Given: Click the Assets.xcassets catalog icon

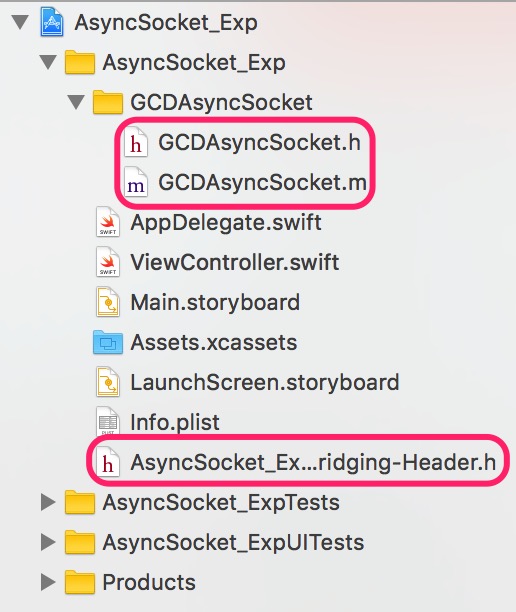Looking at the screenshot, I should click(108, 342).
